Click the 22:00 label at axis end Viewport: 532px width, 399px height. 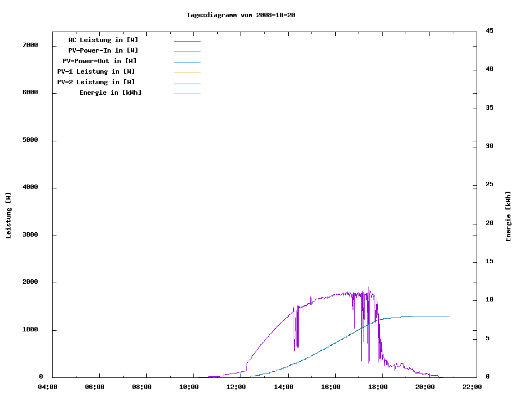pos(472,387)
